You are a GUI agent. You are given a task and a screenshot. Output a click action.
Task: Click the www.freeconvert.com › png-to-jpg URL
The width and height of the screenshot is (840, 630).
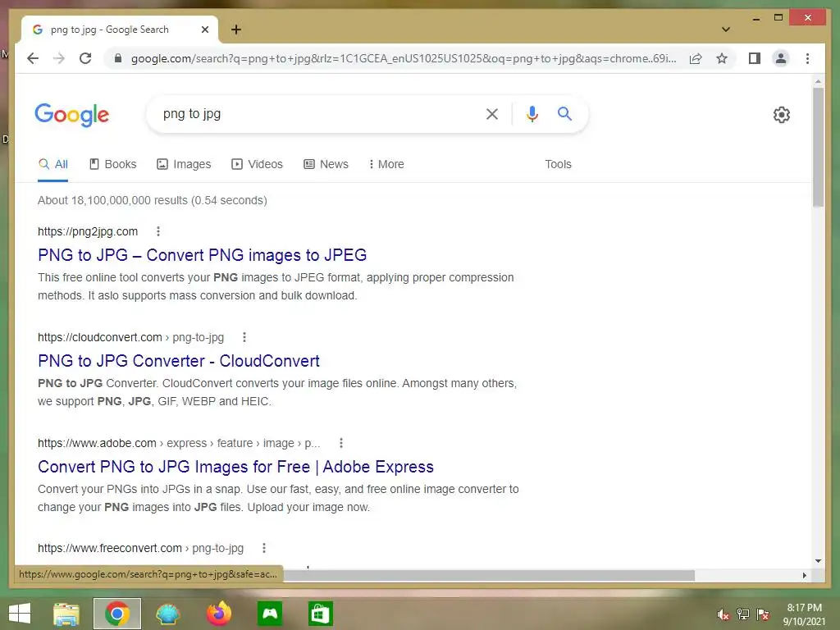140,548
